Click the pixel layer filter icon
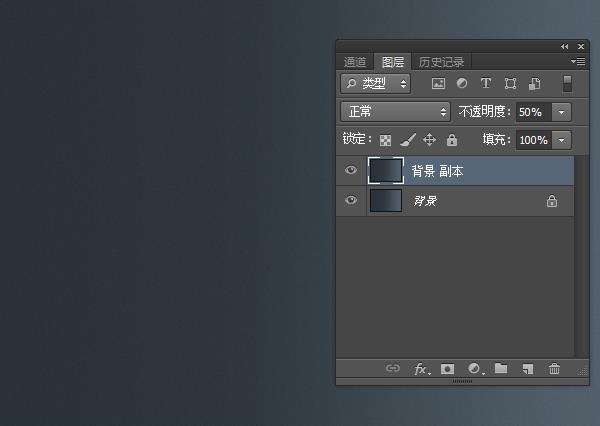 [438, 84]
